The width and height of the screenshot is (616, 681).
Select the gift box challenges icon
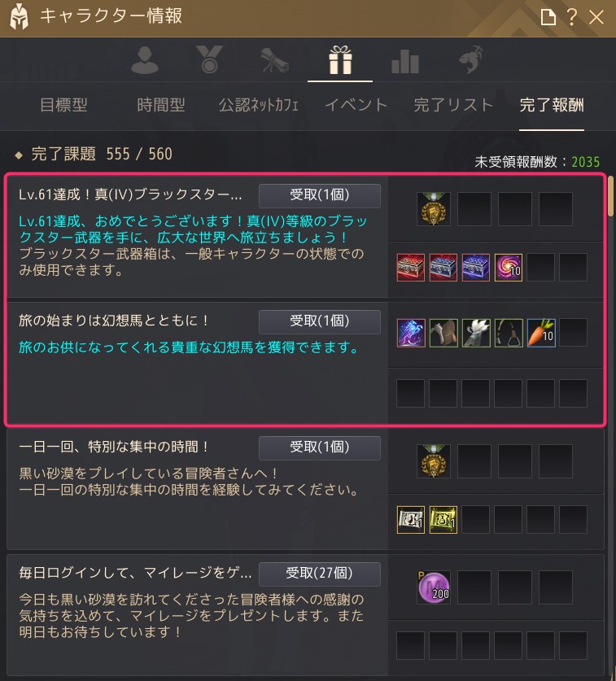click(340, 60)
